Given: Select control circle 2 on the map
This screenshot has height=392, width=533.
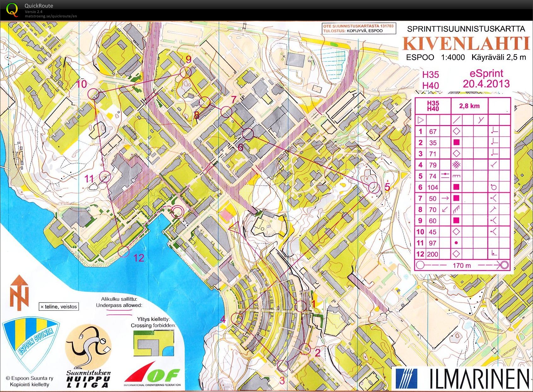Looking at the screenshot, I should coord(305,349).
